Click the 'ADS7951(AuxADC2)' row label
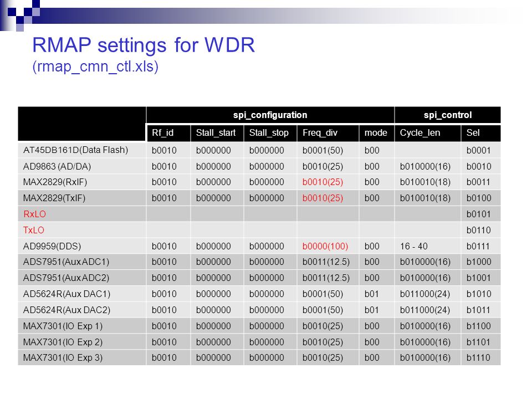The height and width of the screenshot is (399, 532). pyautogui.click(x=66, y=278)
